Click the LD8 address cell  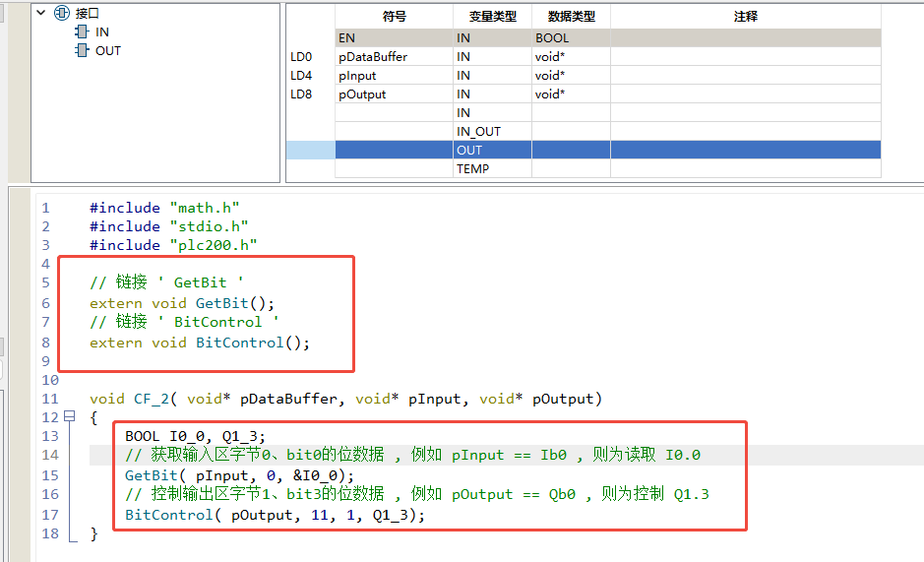click(x=311, y=94)
